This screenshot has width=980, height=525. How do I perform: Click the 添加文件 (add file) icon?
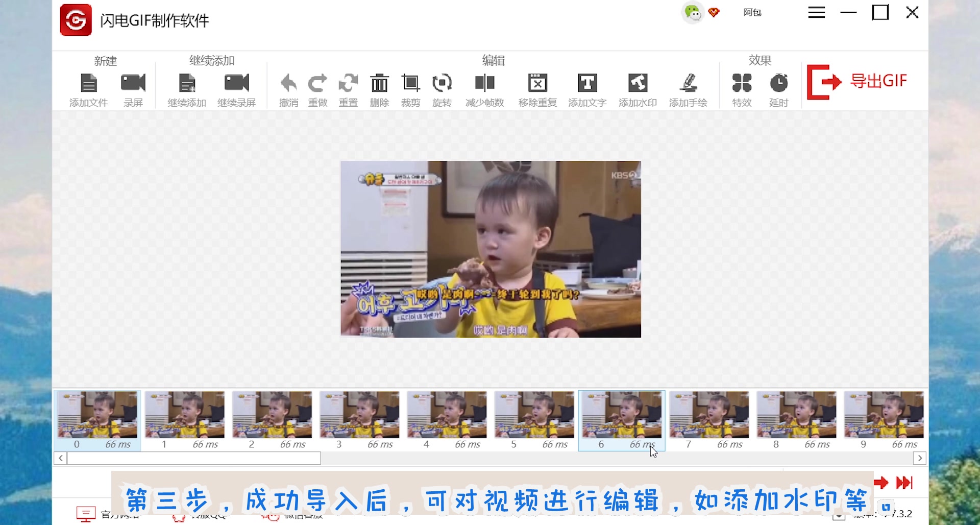click(x=89, y=83)
